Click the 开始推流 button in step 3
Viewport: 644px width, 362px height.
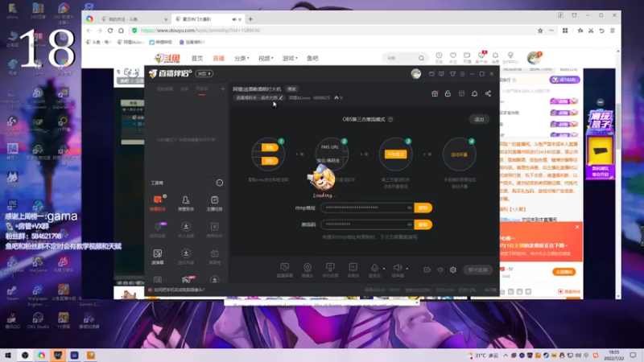click(395, 154)
